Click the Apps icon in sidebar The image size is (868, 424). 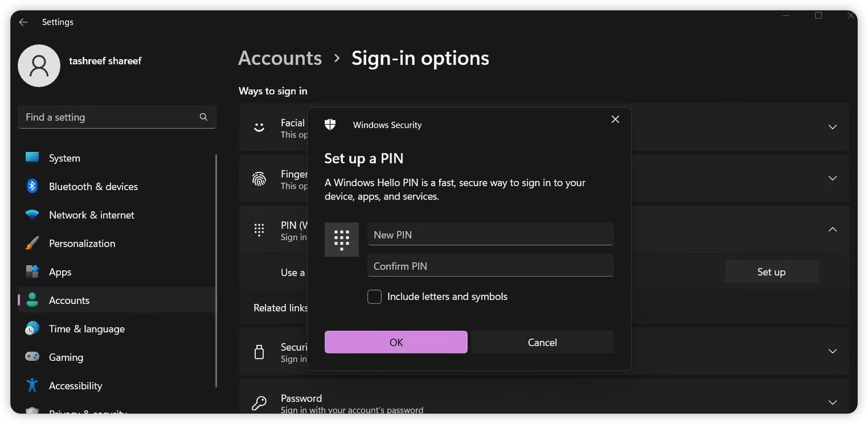point(32,272)
